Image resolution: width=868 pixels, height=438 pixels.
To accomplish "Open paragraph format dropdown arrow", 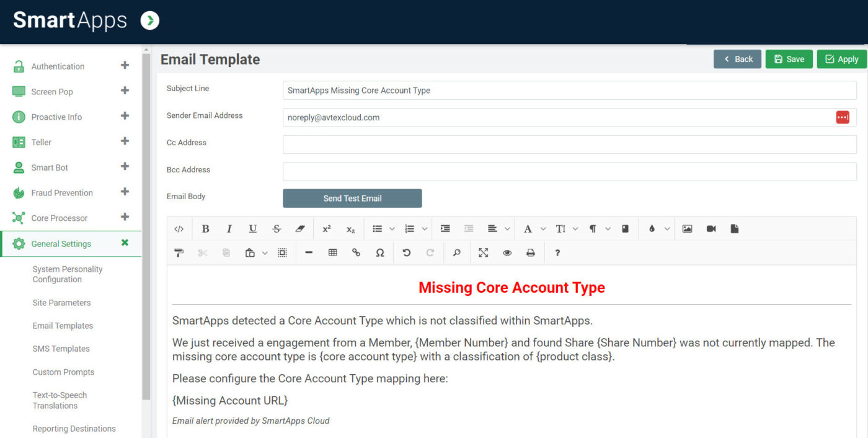I will click(608, 229).
